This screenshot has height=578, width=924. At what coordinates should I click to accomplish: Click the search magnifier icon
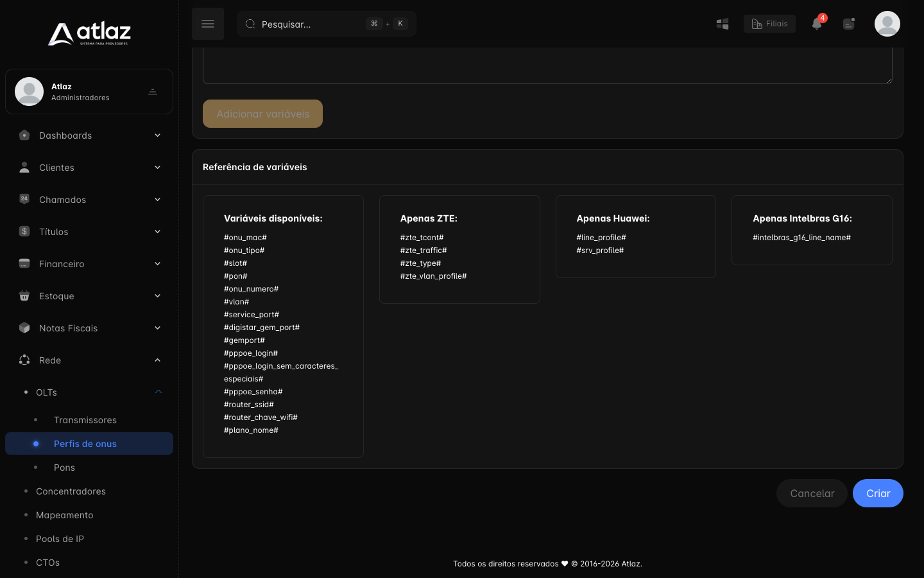tap(250, 24)
